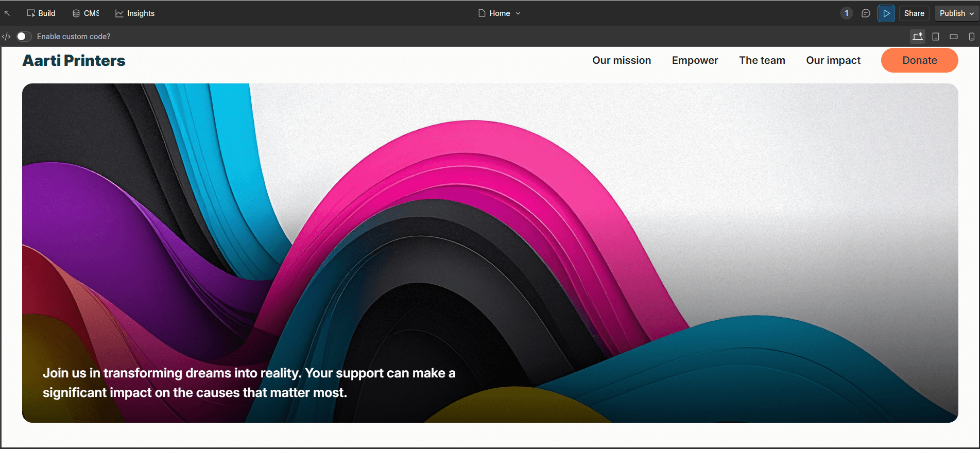The width and height of the screenshot is (980, 449).
Task: Click the Share button
Action: click(914, 13)
